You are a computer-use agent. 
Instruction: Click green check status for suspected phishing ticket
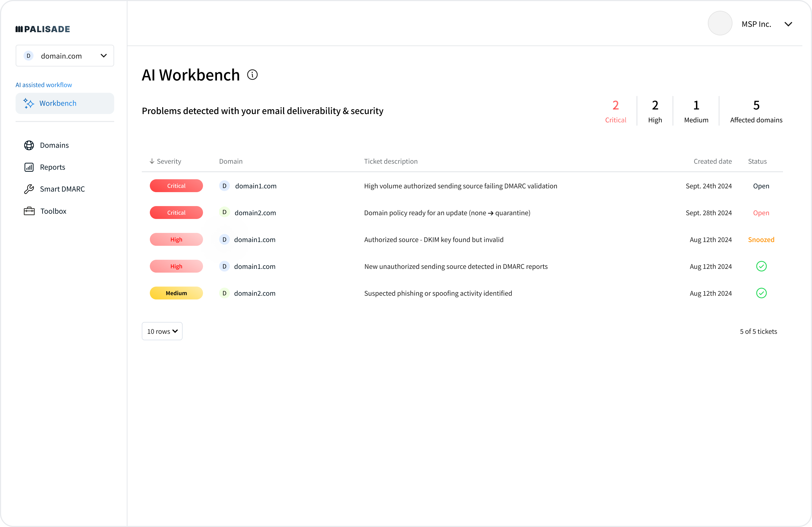[761, 293]
